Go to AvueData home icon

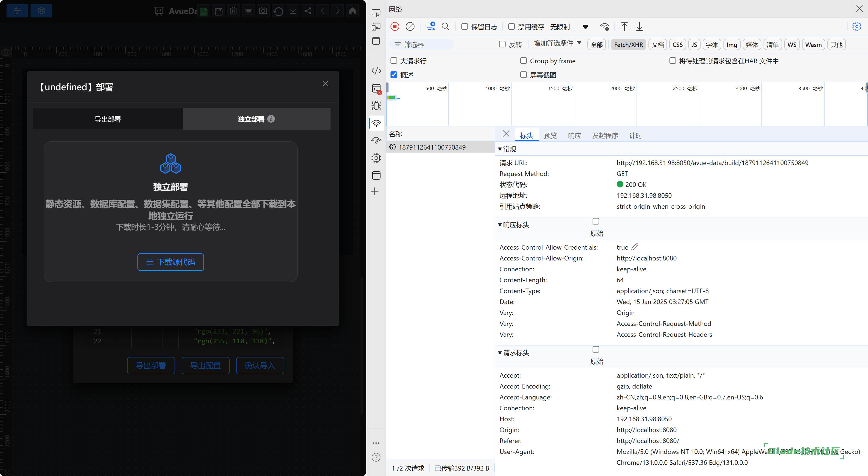[352, 11]
